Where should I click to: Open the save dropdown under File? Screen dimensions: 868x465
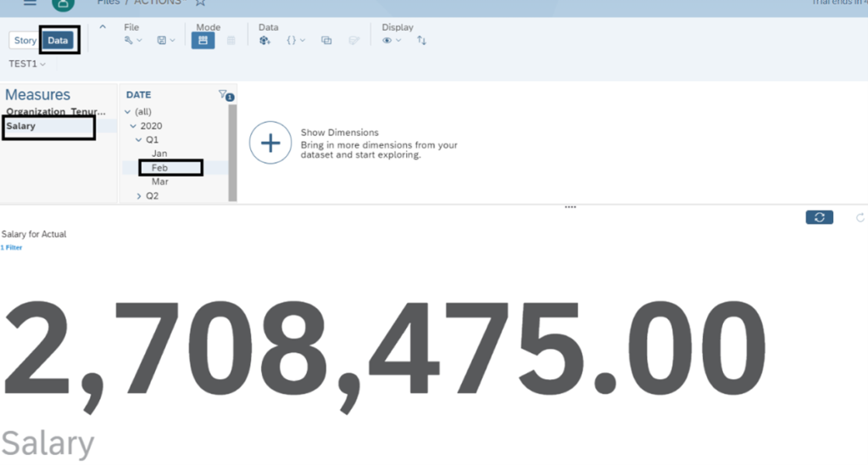pyautogui.click(x=166, y=41)
